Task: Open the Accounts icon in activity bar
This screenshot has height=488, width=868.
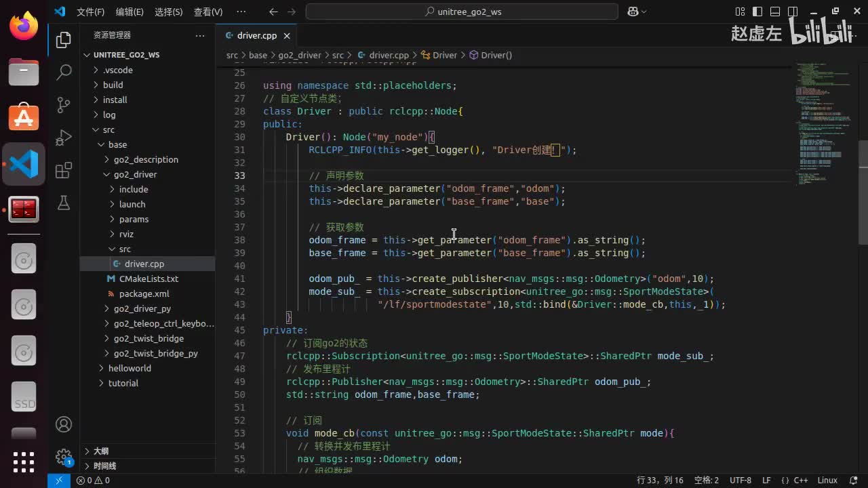Action: 64,424
